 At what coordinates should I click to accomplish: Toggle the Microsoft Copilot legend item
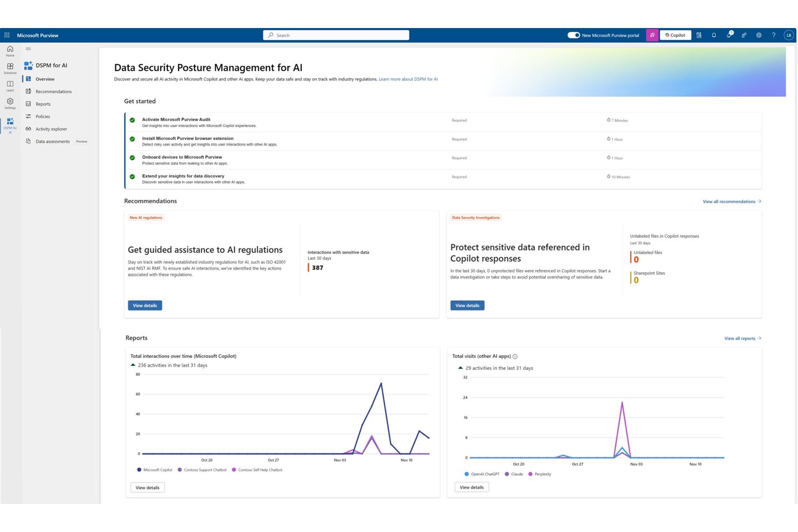(x=155, y=470)
